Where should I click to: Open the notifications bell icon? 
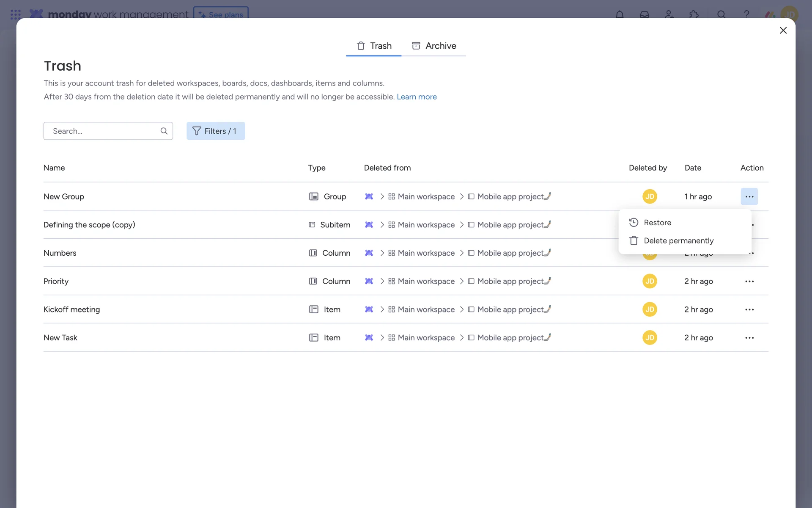pyautogui.click(x=620, y=14)
